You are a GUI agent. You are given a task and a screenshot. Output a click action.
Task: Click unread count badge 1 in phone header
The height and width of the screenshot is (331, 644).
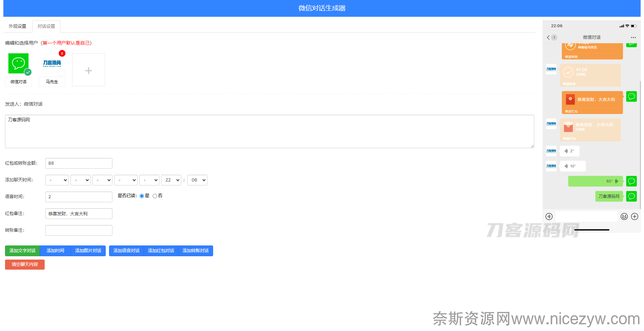pos(554,37)
